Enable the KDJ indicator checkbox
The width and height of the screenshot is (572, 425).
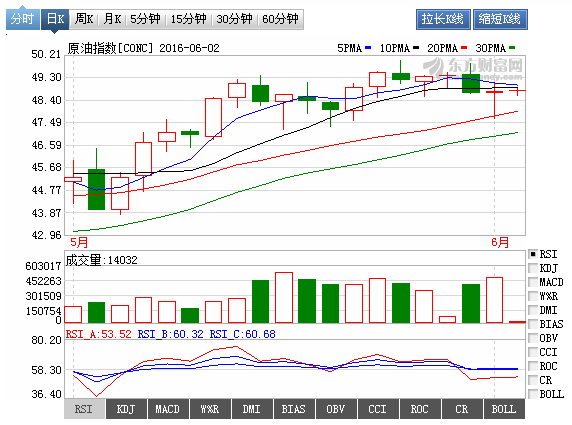533,268
